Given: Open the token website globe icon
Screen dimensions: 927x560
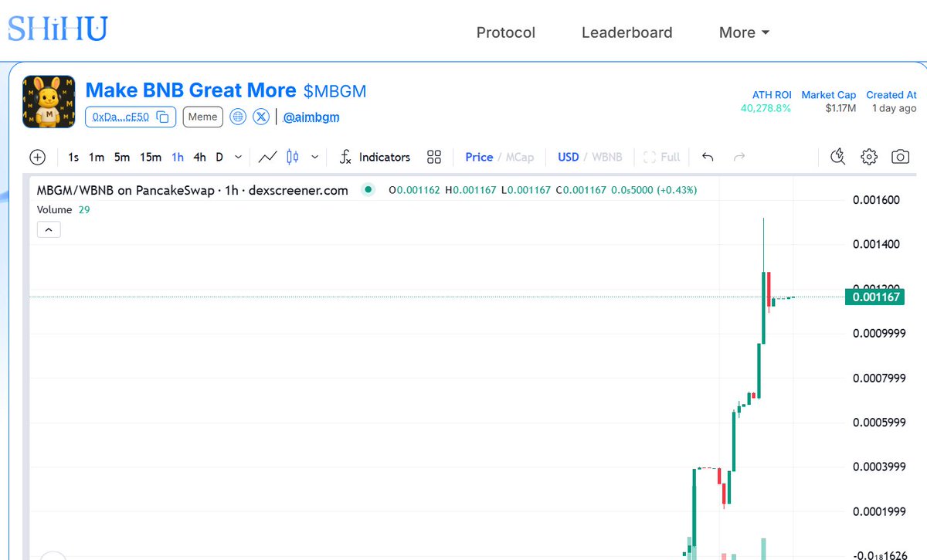Looking at the screenshot, I should point(238,117).
